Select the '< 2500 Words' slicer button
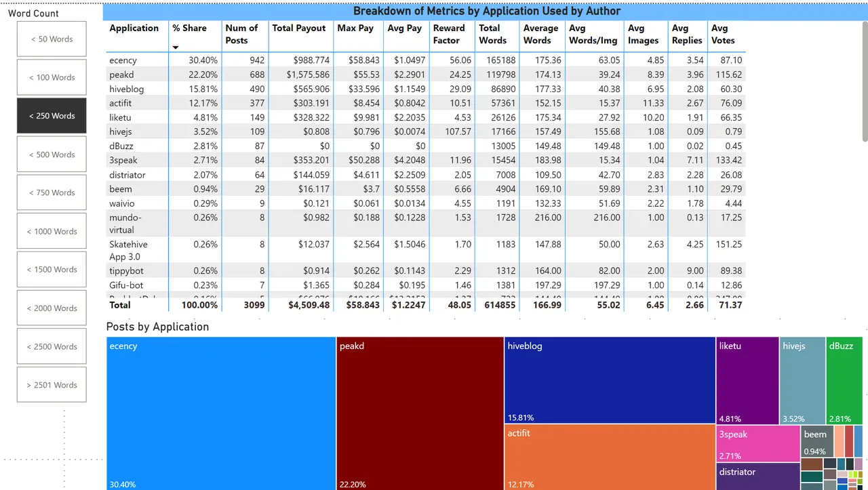This screenshot has height=490, width=868. pos(52,346)
